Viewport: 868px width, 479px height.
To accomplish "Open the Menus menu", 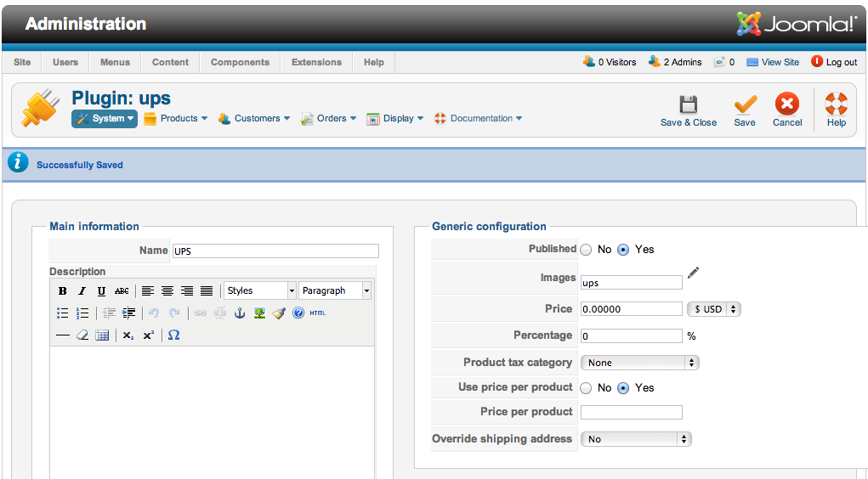I will [x=115, y=63].
